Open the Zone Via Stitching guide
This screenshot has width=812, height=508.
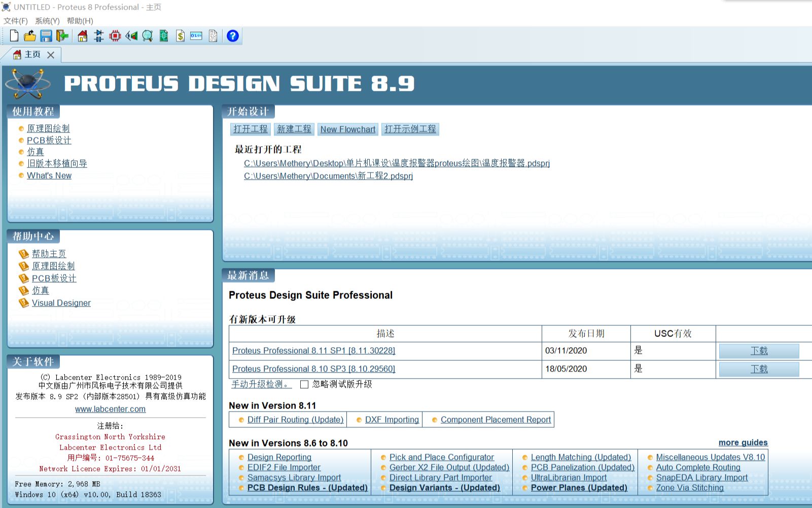pos(690,488)
